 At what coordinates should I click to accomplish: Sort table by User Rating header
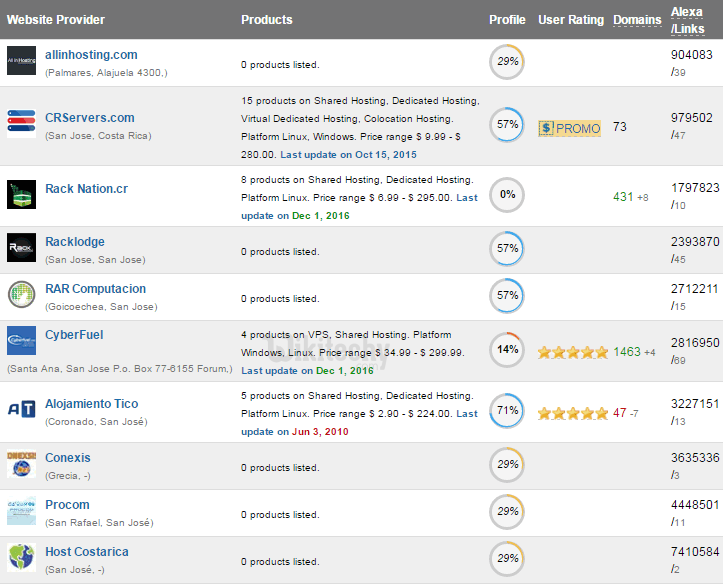[x=571, y=20]
